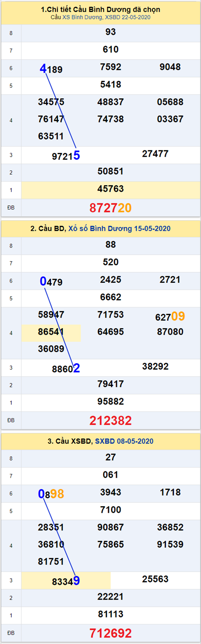Viewport: 201px width, 644px height.
Task: Click the number 63511
Action: point(51,136)
